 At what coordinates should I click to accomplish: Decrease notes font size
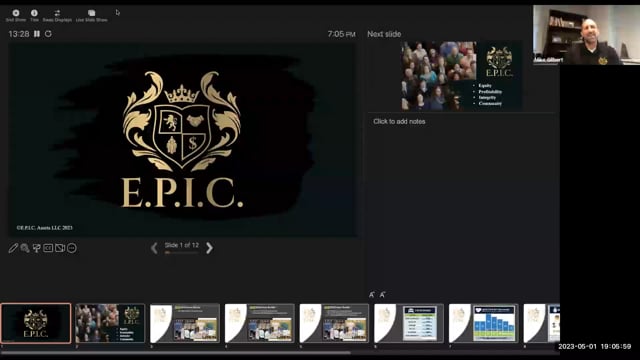coord(382,295)
